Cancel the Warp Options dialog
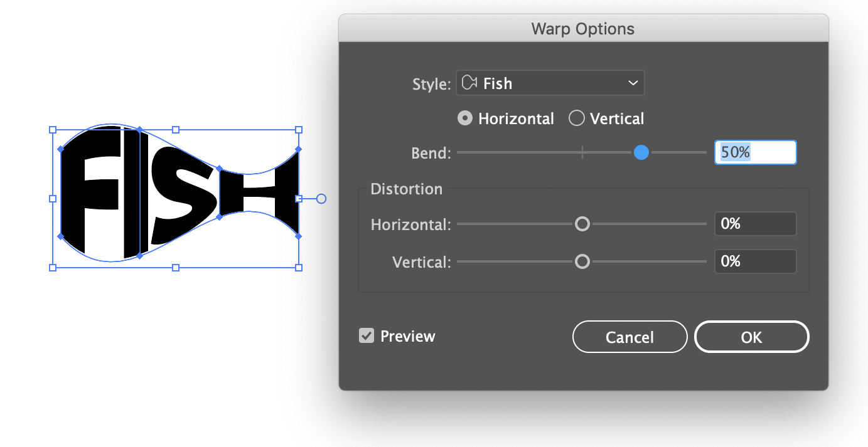868x447 pixels. 630,337
